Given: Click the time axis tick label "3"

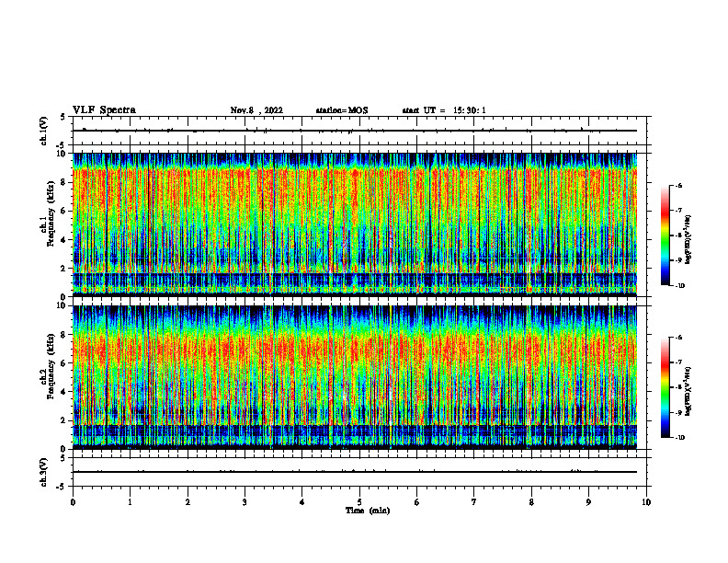Looking at the screenshot, I should pyautogui.click(x=245, y=502).
